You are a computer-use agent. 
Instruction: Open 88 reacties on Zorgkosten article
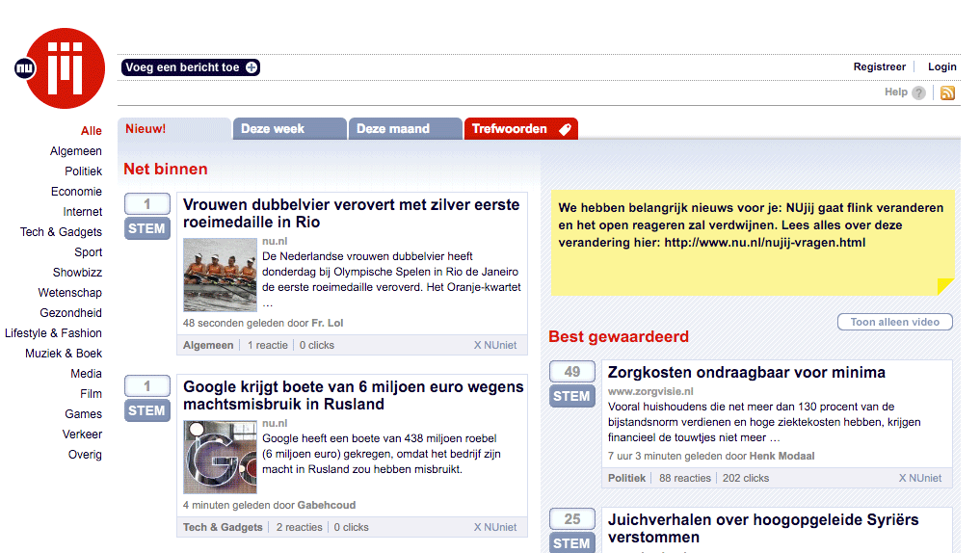point(684,478)
